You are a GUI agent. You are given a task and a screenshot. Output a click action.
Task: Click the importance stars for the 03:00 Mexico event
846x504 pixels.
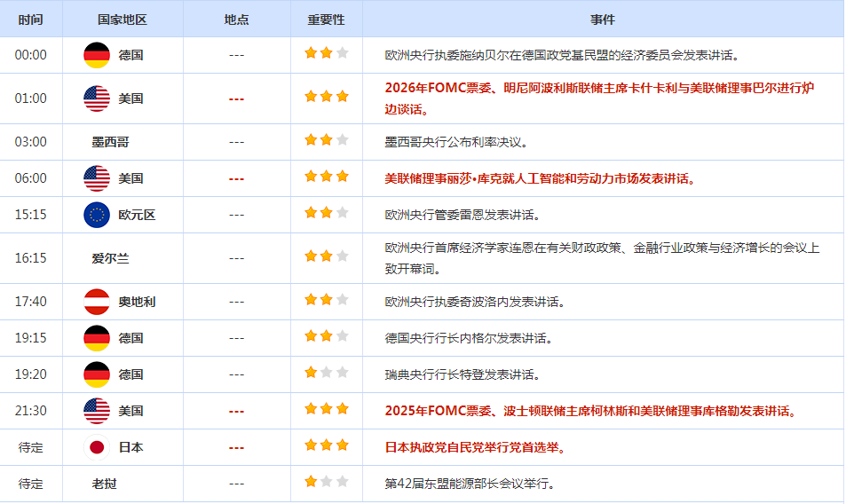(x=326, y=141)
